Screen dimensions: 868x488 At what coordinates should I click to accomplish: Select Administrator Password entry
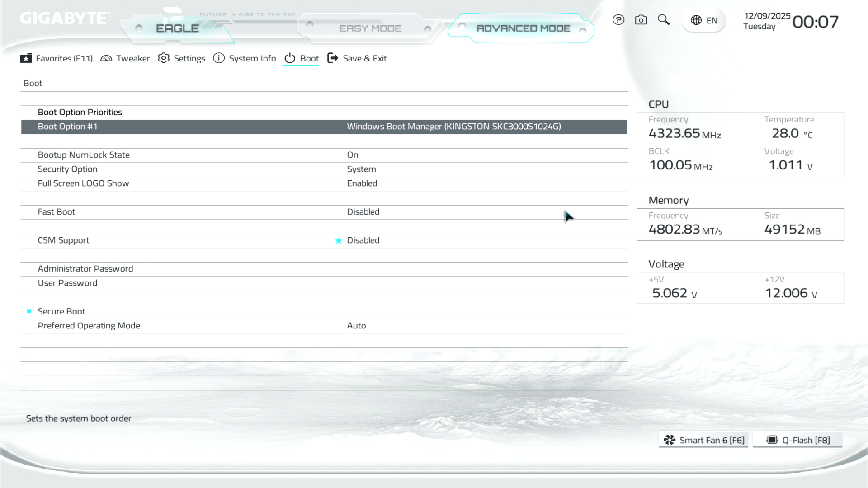[85, 269]
